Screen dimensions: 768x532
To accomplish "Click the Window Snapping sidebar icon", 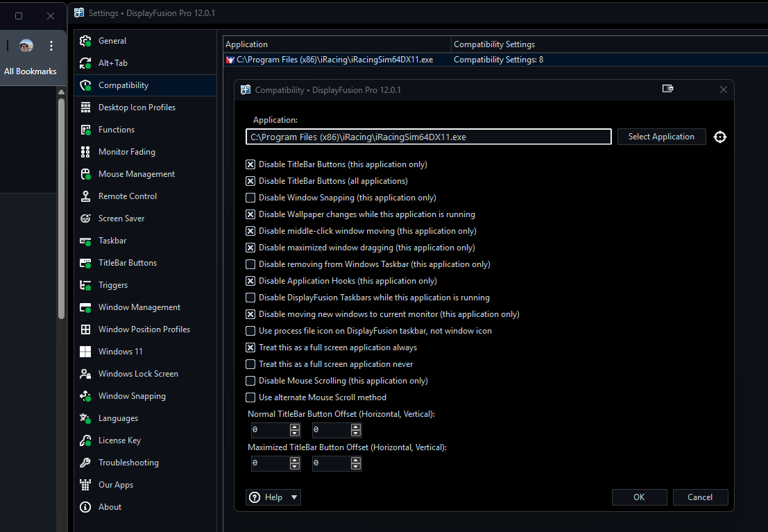I will 85,396.
